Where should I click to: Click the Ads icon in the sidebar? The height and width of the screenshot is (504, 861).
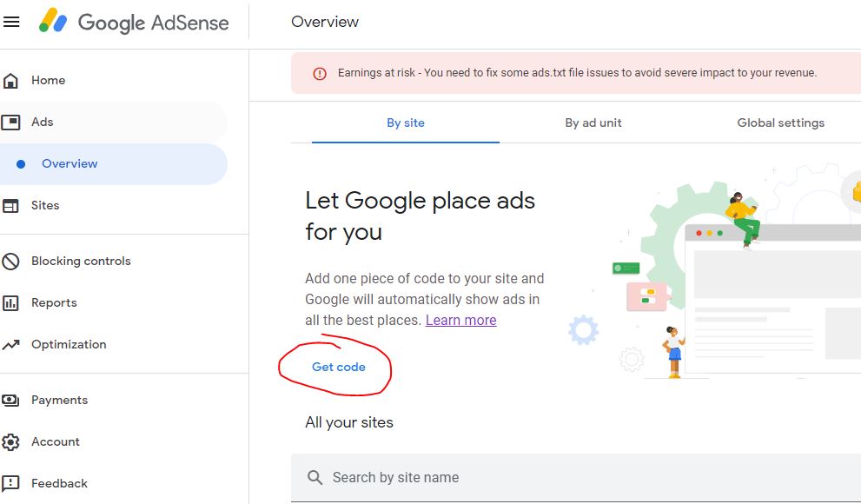coord(13,122)
